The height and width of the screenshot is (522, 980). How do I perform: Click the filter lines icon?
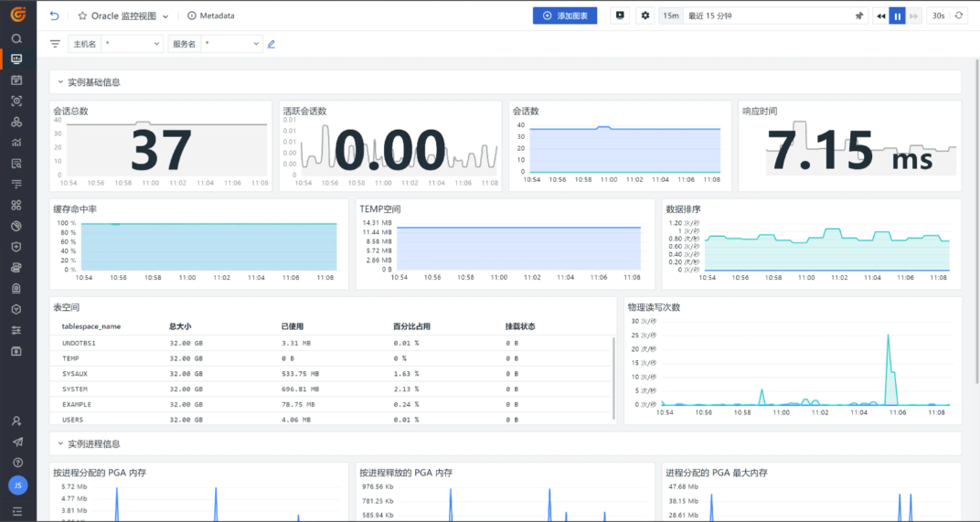pos(55,44)
